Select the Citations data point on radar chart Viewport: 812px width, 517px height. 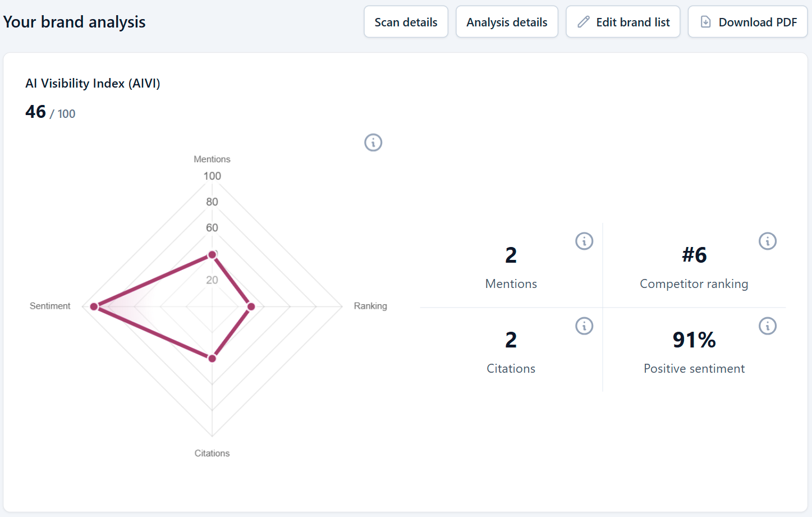(x=212, y=358)
